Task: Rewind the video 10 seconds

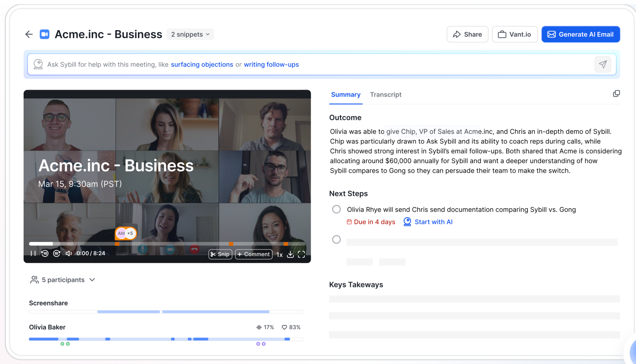Action: pyautogui.click(x=45, y=254)
